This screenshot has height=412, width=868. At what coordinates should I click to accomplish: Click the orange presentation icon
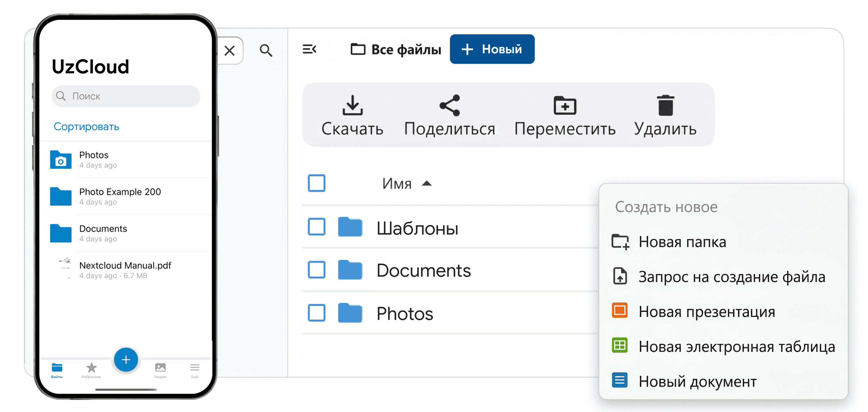(620, 311)
